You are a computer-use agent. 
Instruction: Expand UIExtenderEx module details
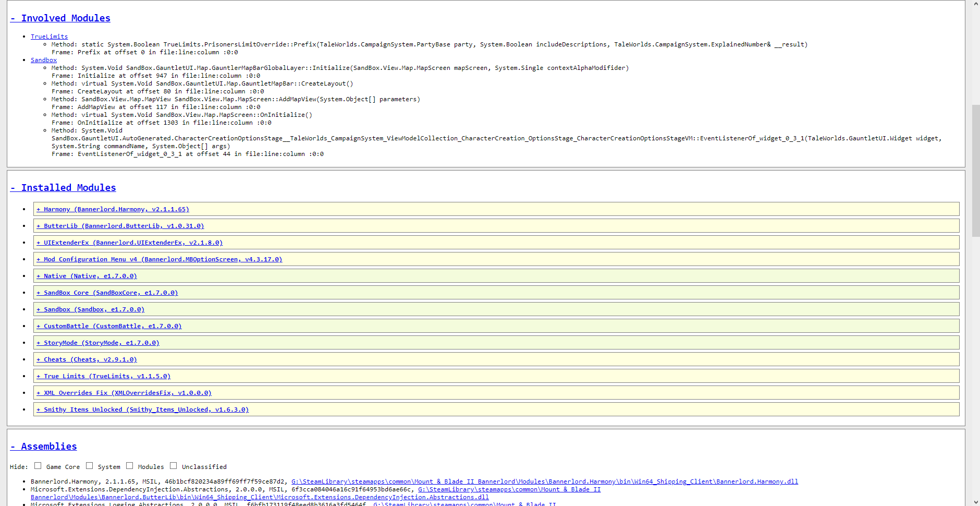pos(129,243)
